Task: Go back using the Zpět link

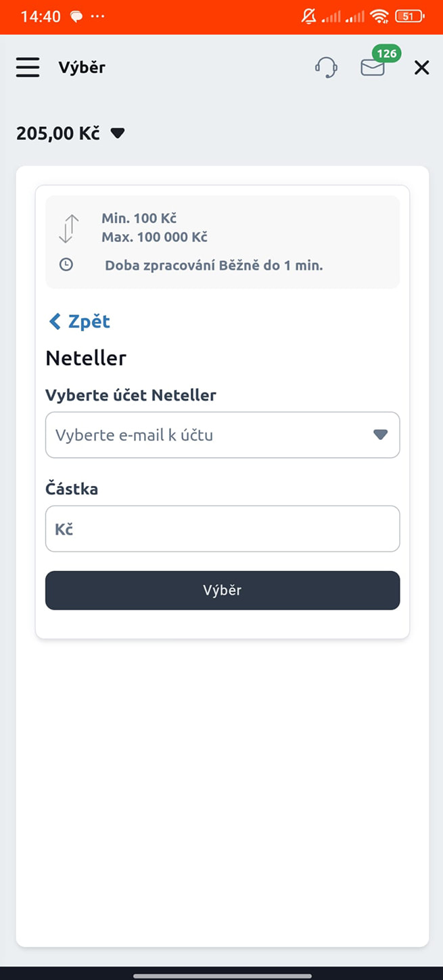Action: coord(88,322)
